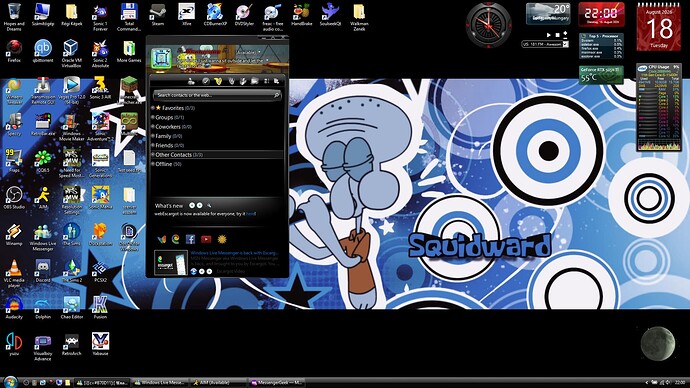The width and height of the screenshot is (690, 388).
Task: Click the taskbar clock showing 22:00
Action: click(680, 383)
